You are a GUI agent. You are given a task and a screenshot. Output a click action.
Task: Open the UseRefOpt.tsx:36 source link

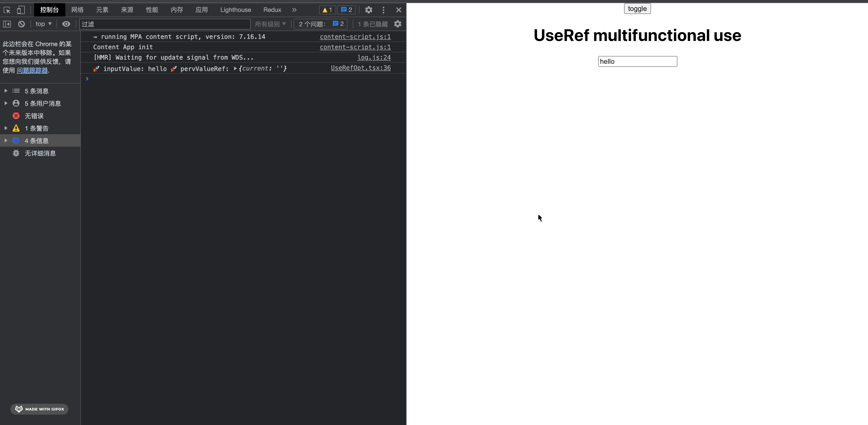click(x=360, y=68)
